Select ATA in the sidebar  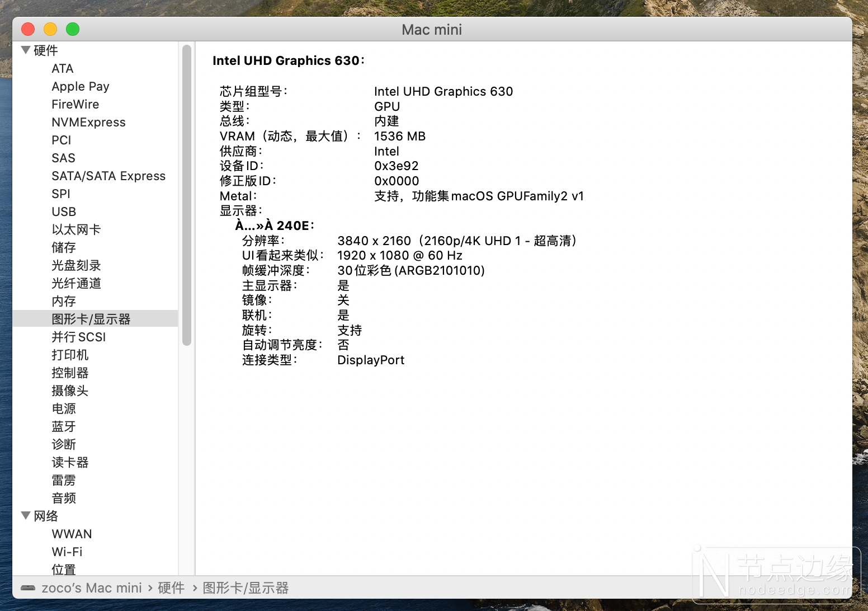point(63,68)
